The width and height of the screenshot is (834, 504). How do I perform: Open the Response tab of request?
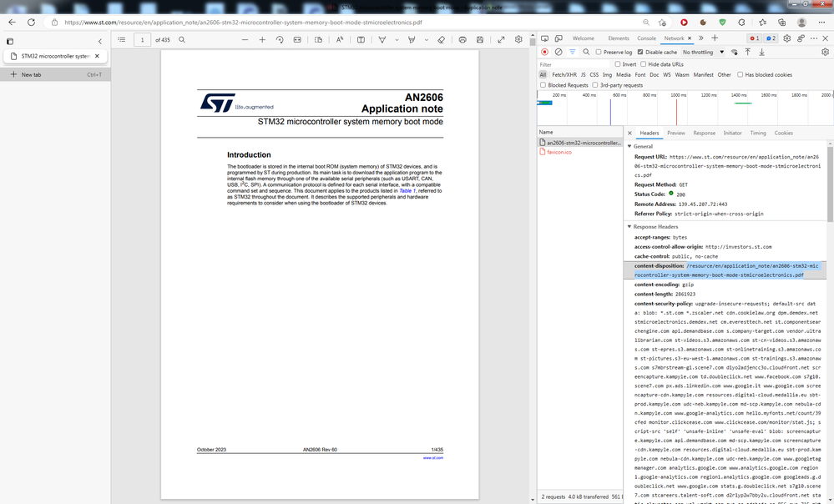pos(704,133)
